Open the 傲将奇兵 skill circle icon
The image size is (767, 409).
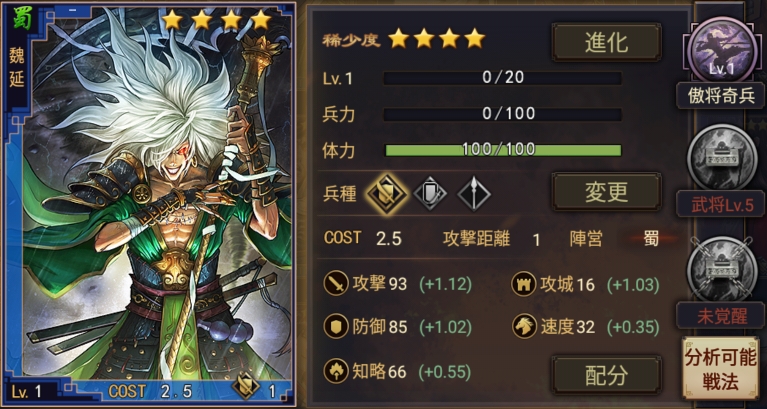click(x=722, y=50)
